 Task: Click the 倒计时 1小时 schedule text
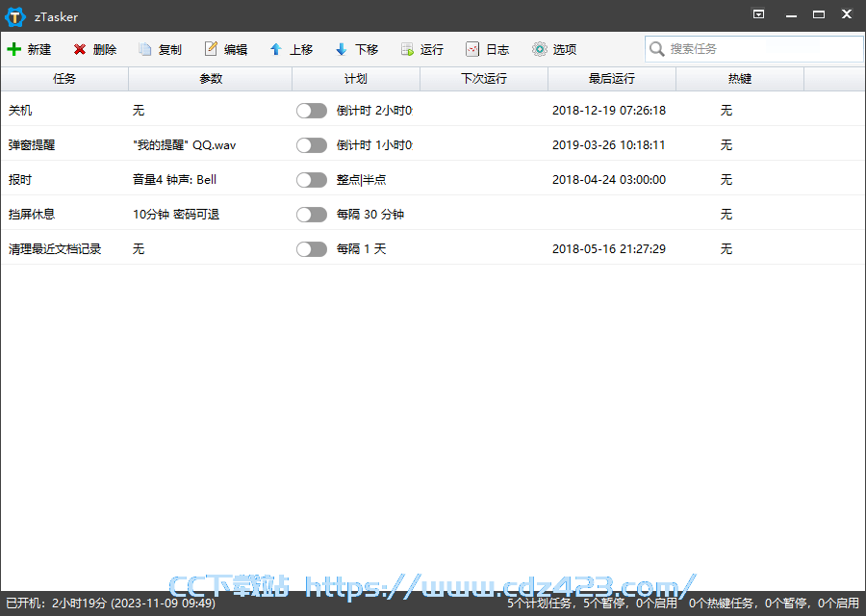click(374, 145)
